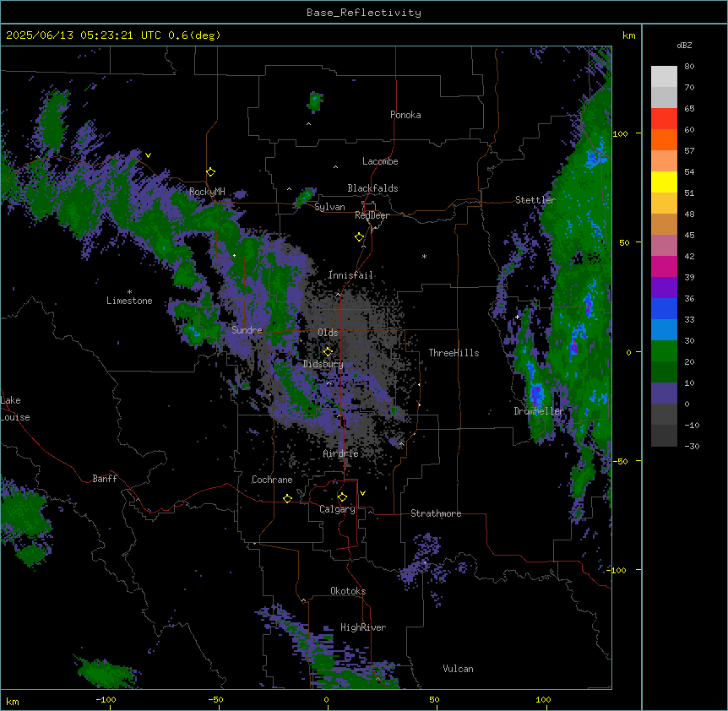Select the yellow diamond marker below Olds
The image size is (728, 711).
pyautogui.click(x=328, y=351)
